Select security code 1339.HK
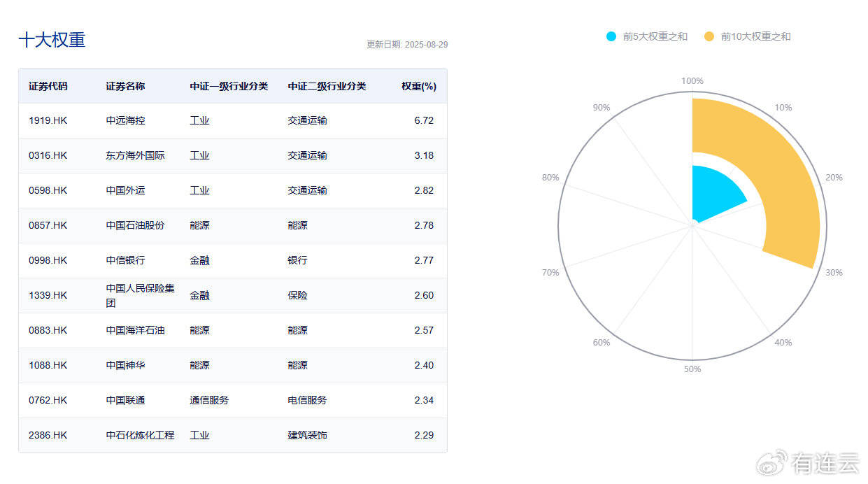This screenshot has height=484, width=868. click(48, 295)
